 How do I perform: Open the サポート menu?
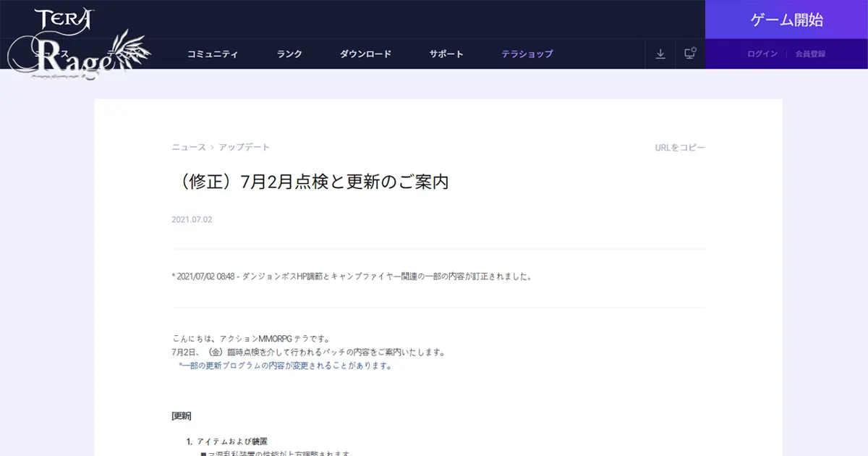pos(446,54)
